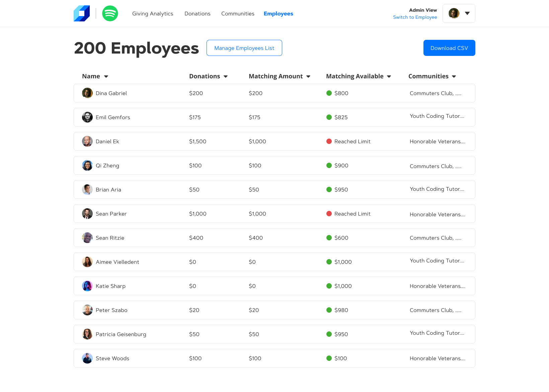This screenshot has width=549, height=392.
Task: Click the name Peter Szabo
Action: tap(111, 310)
